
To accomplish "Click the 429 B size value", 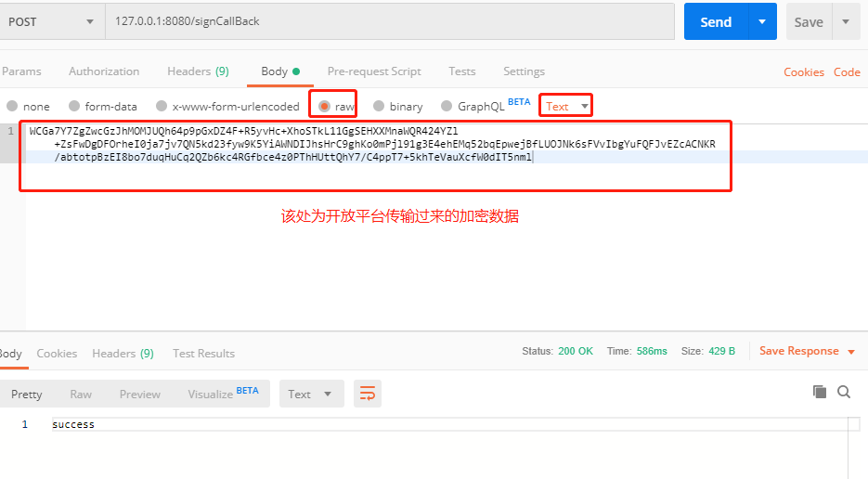I will (x=722, y=351).
